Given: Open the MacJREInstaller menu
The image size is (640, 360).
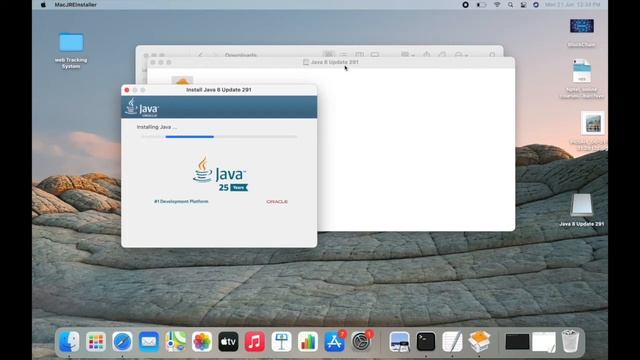Looking at the screenshot, I should [76, 5].
